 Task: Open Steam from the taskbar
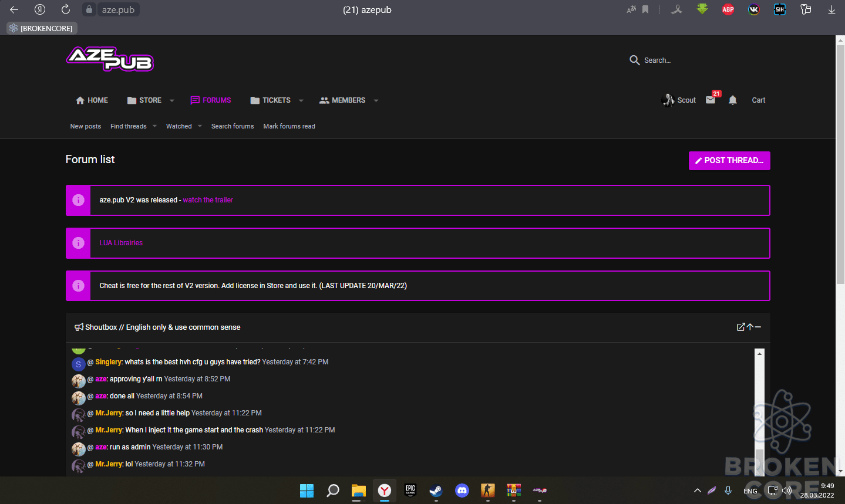tap(436, 490)
